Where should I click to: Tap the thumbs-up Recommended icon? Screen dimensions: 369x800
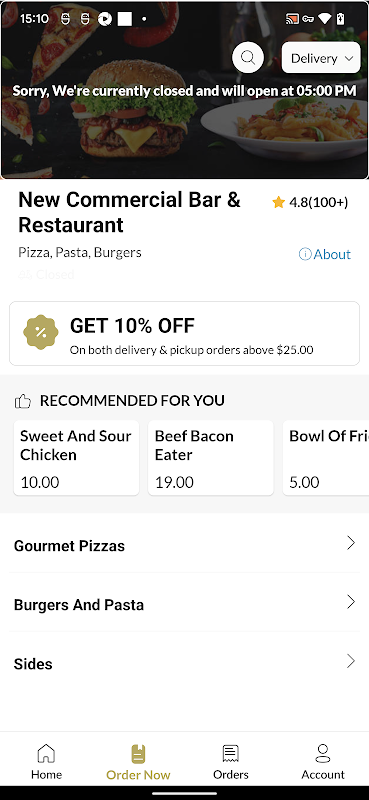23,402
